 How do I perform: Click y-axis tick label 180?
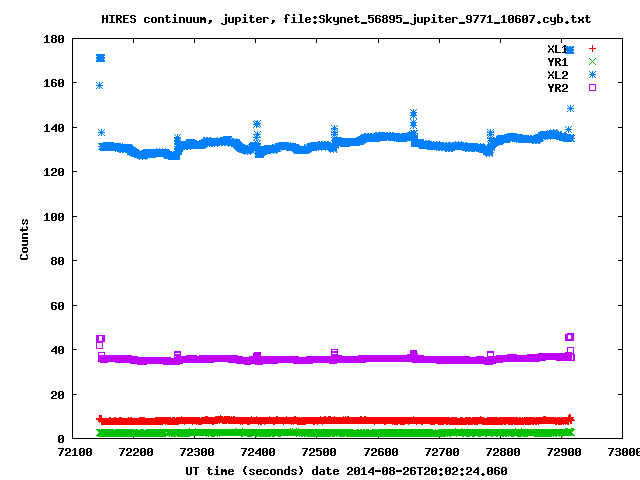[54, 39]
